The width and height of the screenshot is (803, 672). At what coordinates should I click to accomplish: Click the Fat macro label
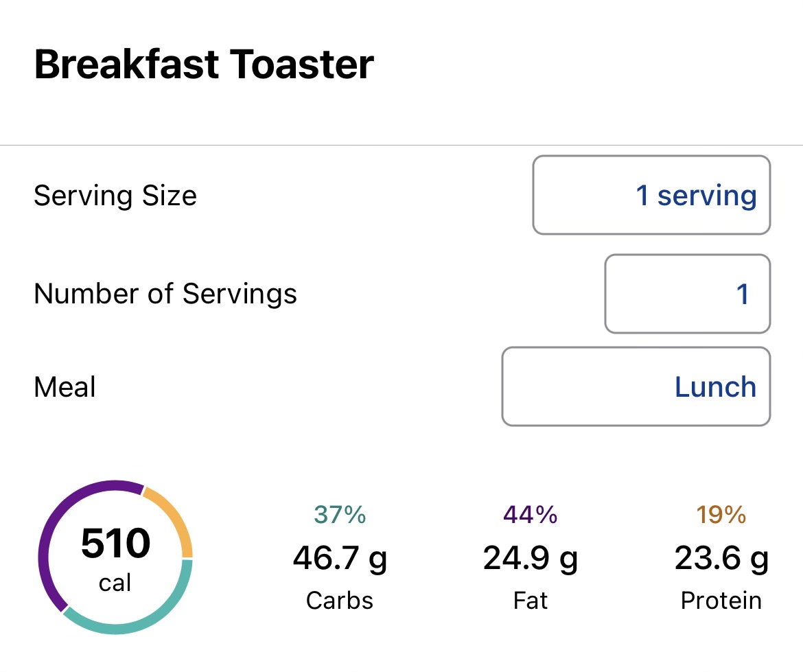(531, 601)
